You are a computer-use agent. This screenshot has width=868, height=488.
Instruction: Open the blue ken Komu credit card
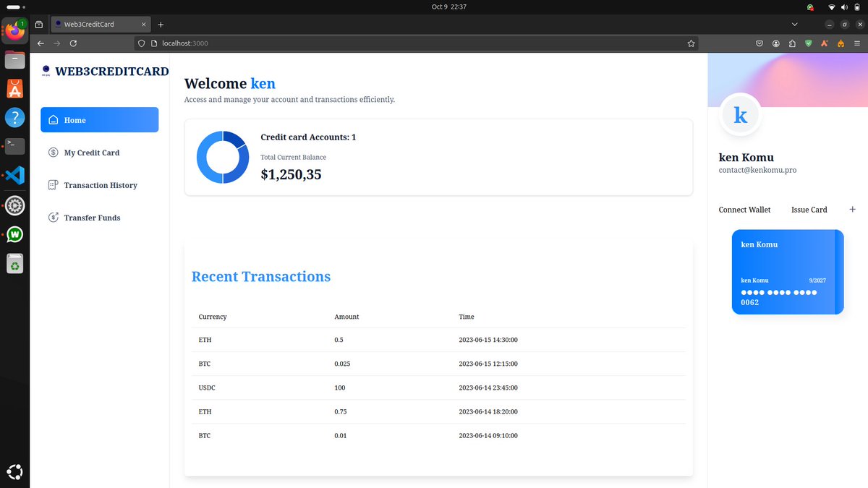tap(788, 272)
